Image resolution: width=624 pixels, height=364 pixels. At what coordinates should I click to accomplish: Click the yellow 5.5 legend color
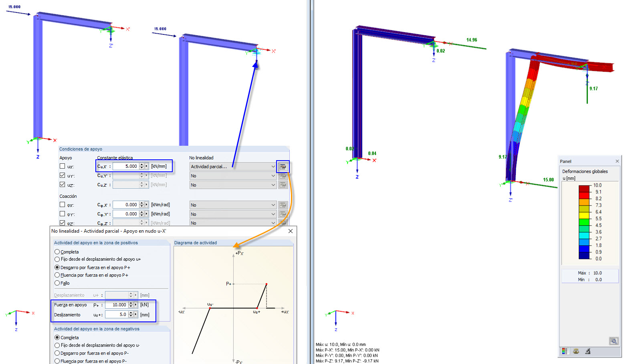tap(584, 215)
